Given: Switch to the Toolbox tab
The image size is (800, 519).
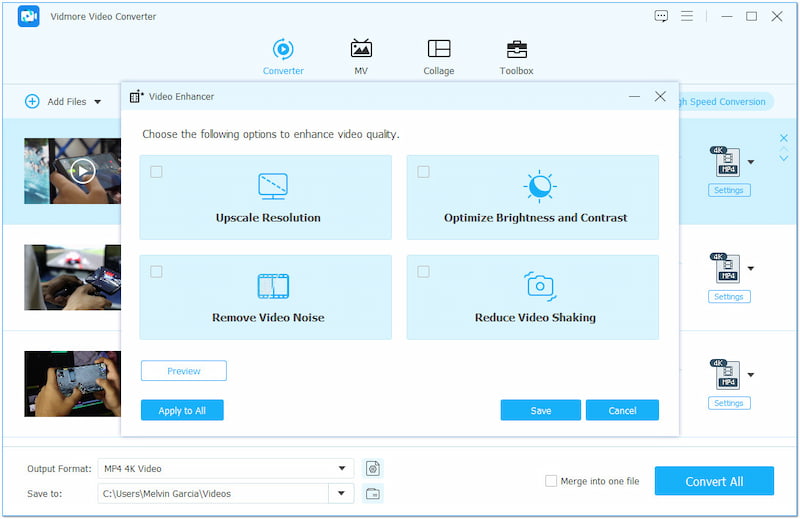Looking at the screenshot, I should (x=516, y=57).
